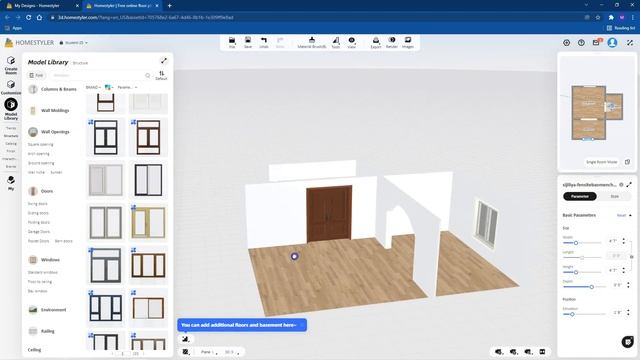Select Railing category

[41, 331]
